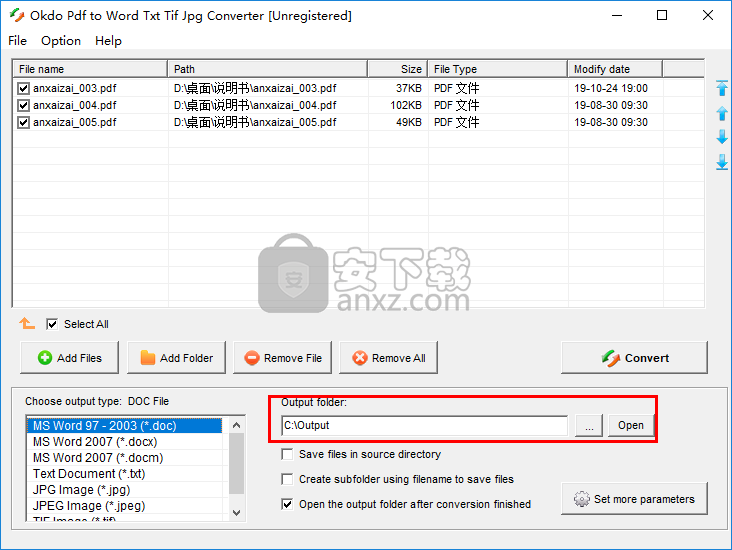The width and height of the screenshot is (732, 550).
Task: Select the path D:\桌面\说明书\anxaizai_005.pdf
Action: 255,122
